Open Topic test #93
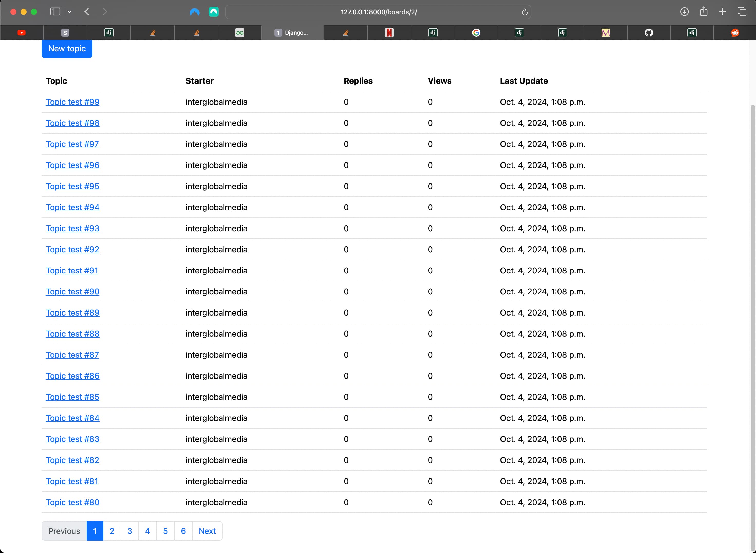This screenshot has width=756, height=553. (73, 229)
